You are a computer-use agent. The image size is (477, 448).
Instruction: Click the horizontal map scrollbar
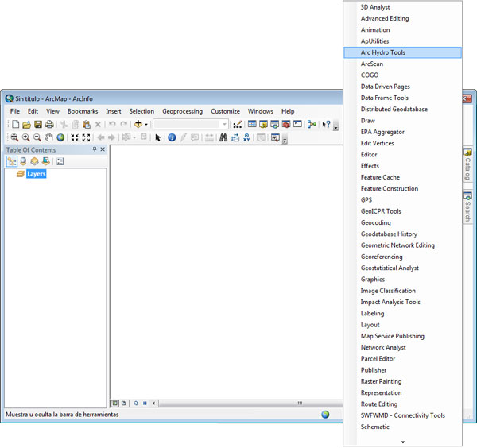tap(250, 404)
